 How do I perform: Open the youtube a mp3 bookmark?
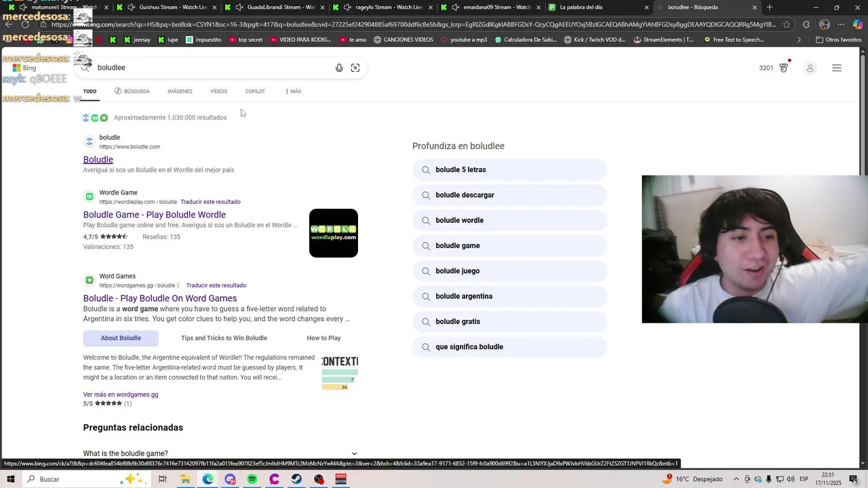pos(464,40)
